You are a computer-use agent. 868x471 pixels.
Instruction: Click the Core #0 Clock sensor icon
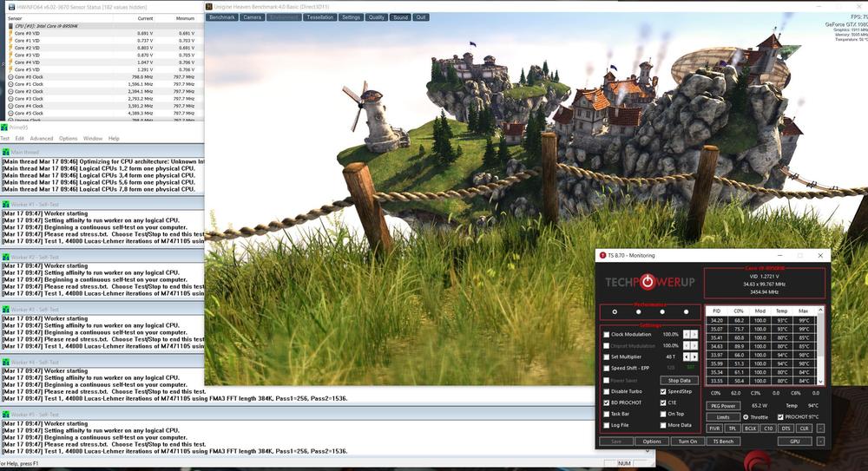coord(9,77)
